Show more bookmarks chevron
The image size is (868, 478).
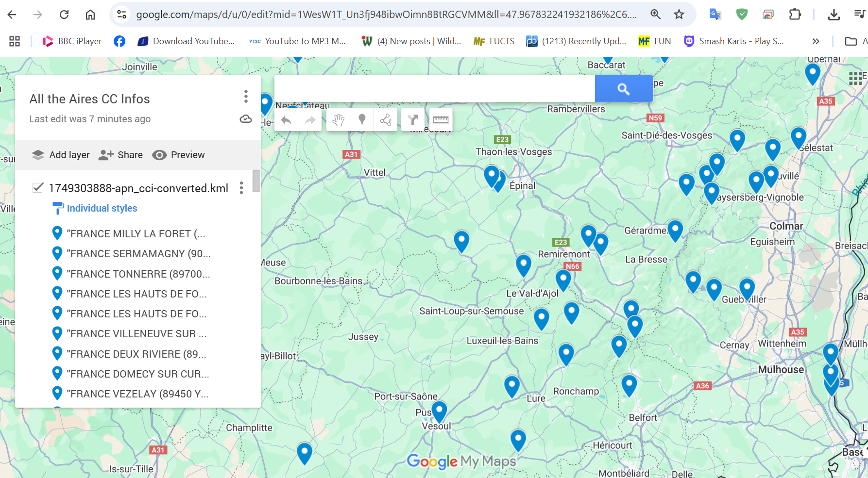click(x=816, y=41)
